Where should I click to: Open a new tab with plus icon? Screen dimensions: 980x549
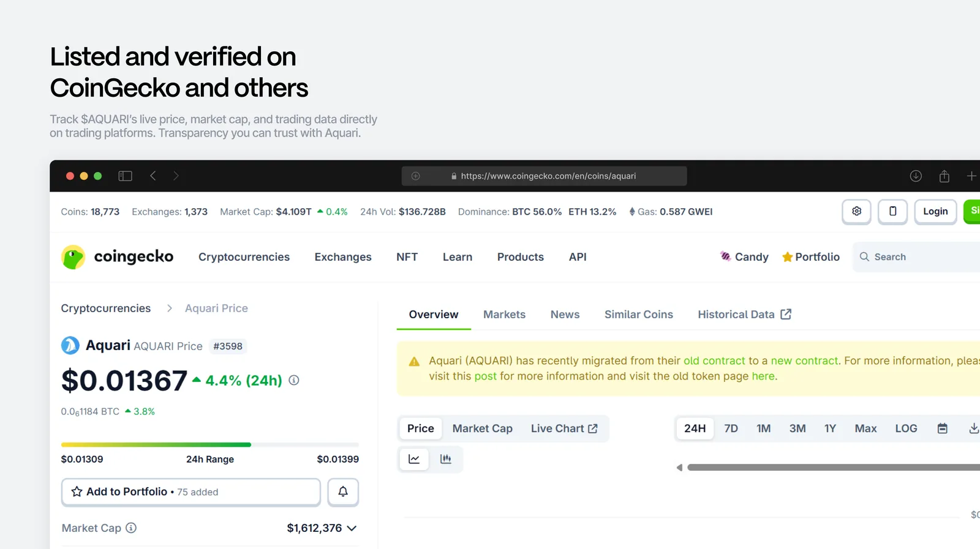click(x=971, y=176)
